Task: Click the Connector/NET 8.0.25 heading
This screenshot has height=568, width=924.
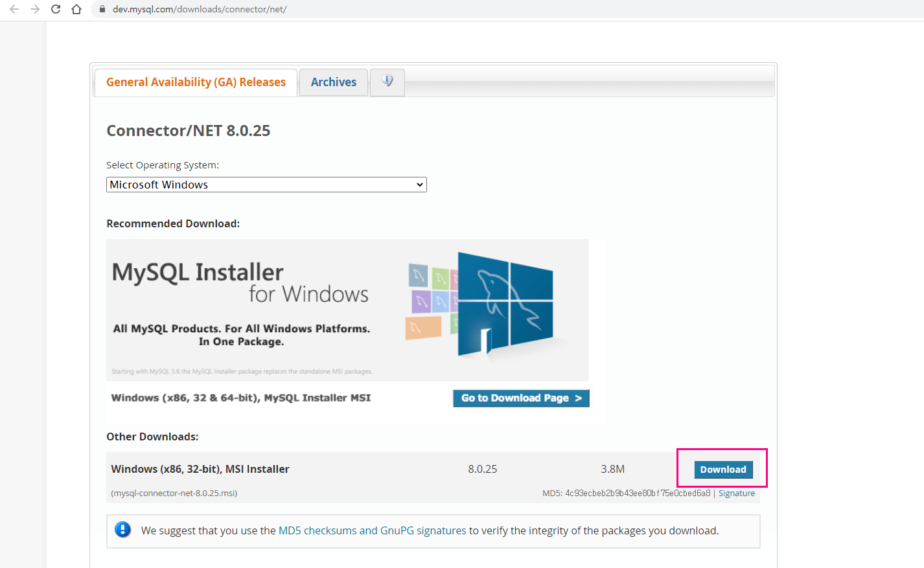Action: tap(188, 131)
